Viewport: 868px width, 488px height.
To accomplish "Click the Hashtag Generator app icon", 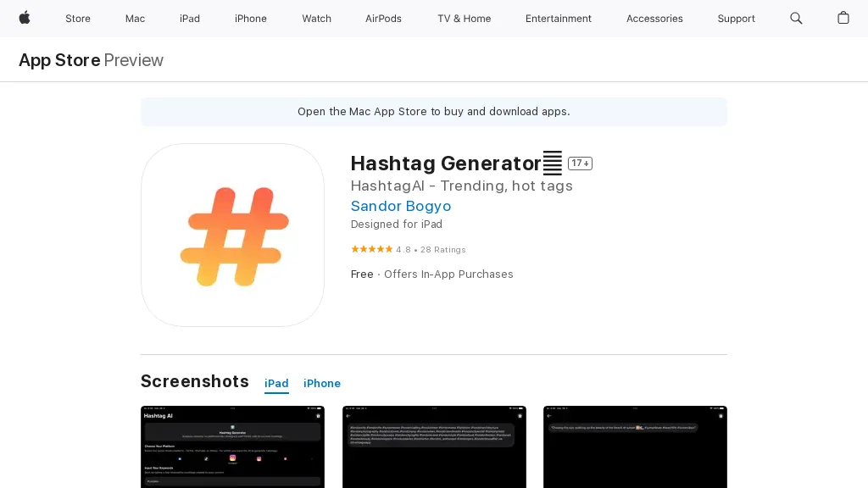I will (232, 235).
